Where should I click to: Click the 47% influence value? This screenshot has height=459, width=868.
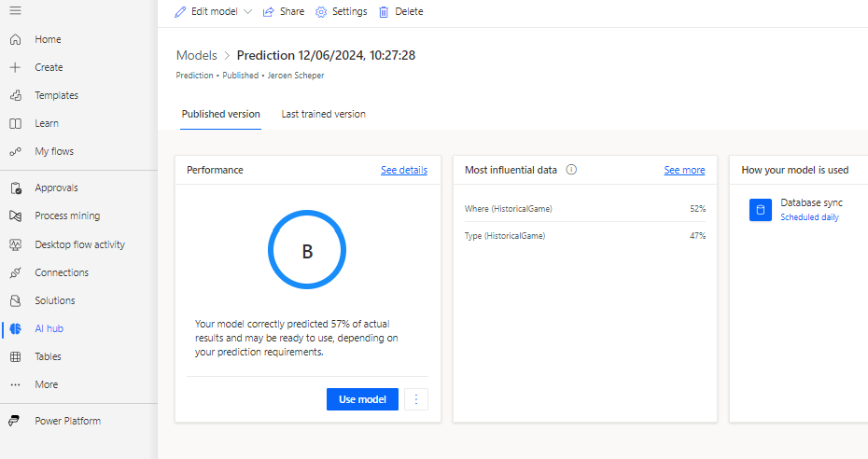click(697, 236)
